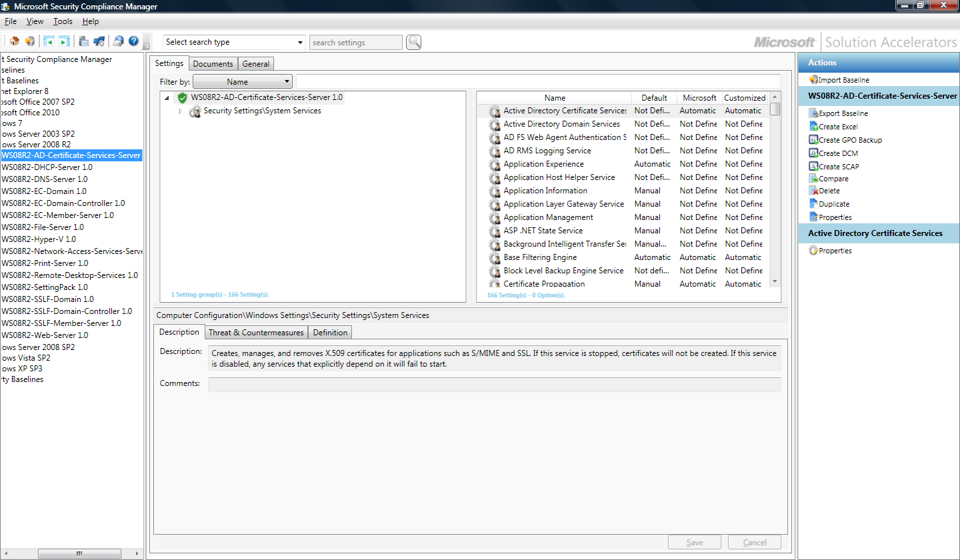This screenshot has width=960, height=560.
Task: Open the Tools menu
Action: (63, 21)
